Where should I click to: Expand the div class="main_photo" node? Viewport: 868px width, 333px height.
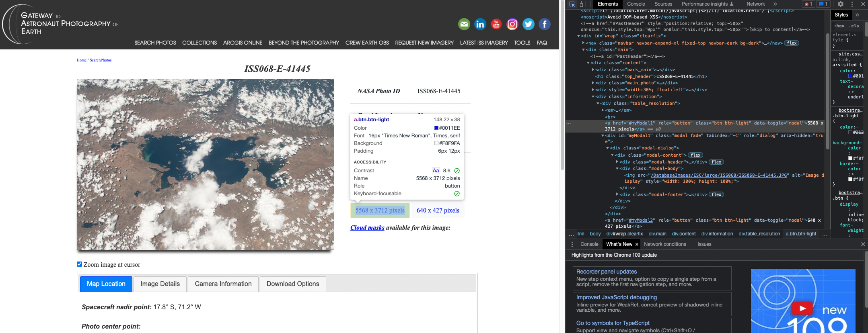pos(593,83)
